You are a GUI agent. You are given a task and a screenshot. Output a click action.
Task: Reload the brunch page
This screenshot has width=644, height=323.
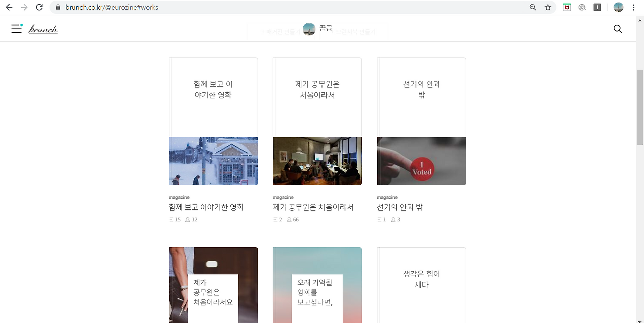point(39,7)
